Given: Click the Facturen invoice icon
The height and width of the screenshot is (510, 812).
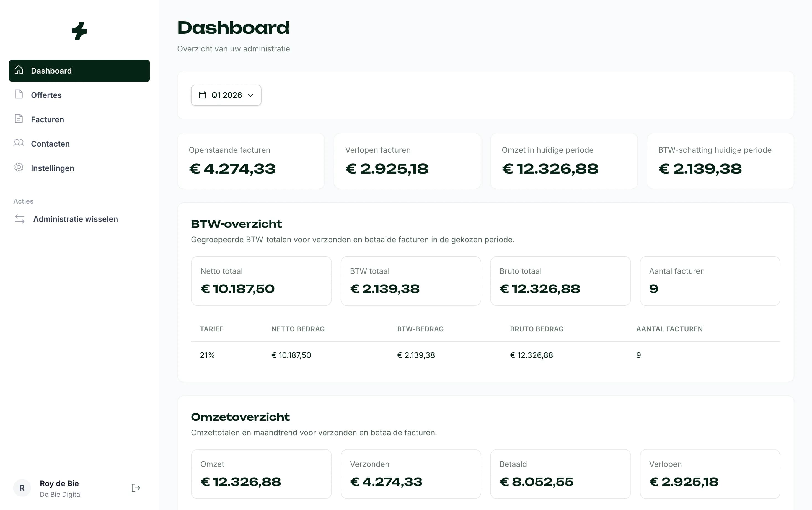Looking at the screenshot, I should 19,119.
